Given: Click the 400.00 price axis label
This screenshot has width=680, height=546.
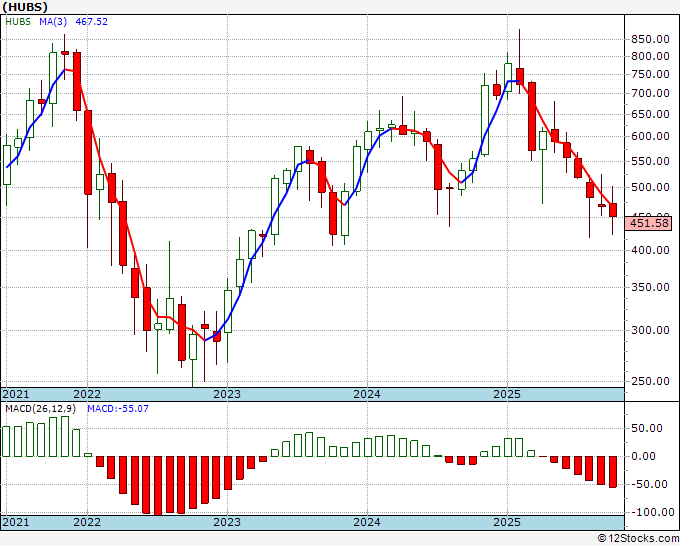Looking at the screenshot, I should click(x=649, y=250).
